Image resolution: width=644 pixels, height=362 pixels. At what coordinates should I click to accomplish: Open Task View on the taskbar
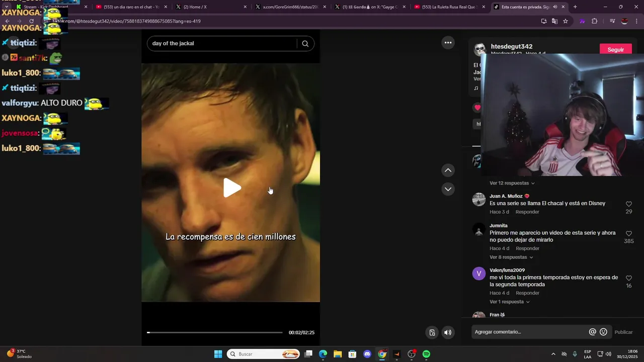coord(308,354)
